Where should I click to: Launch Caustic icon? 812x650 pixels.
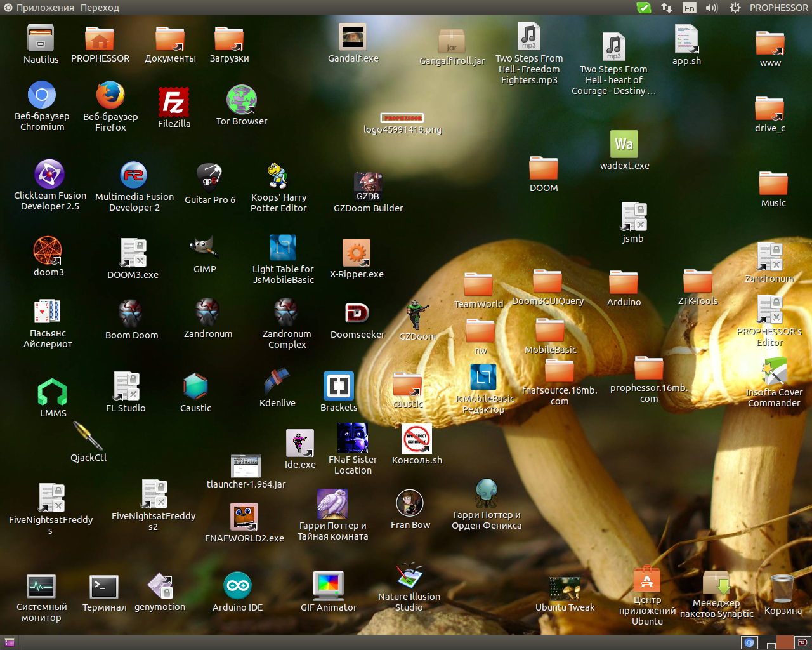click(195, 387)
